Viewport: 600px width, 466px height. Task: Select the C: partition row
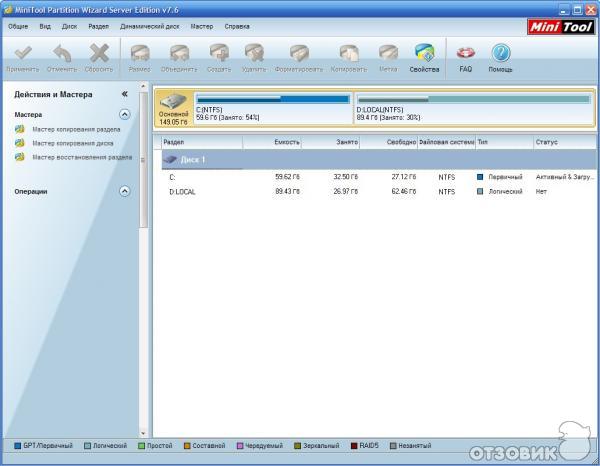pos(379,177)
